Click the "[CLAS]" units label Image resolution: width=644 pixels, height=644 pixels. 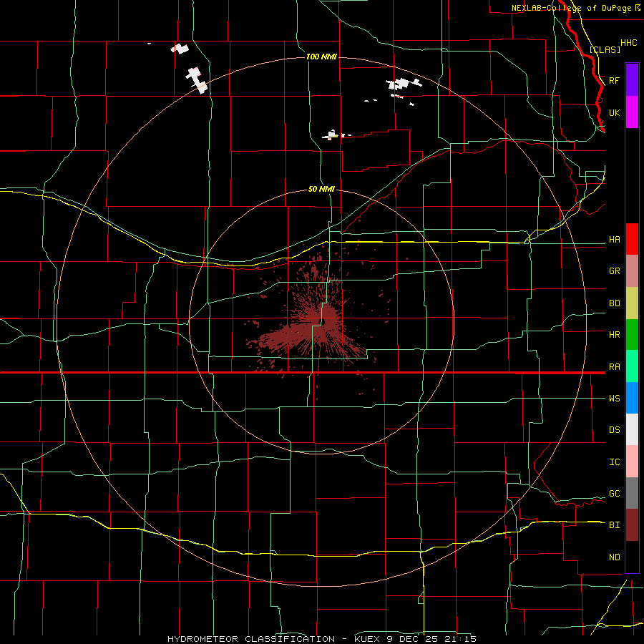coord(605,49)
